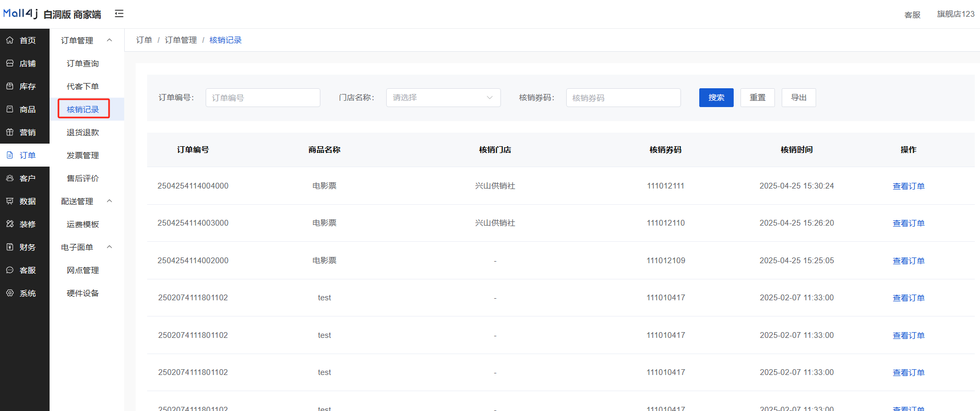
Task: Click the sidebar collapse hamburger icon
Action: [119, 14]
